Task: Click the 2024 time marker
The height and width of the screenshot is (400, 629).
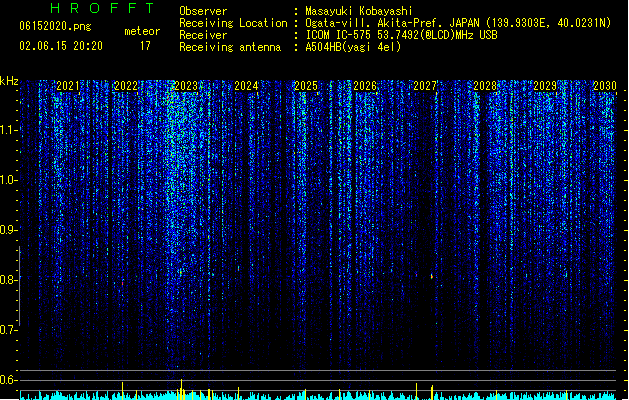Action: (246, 86)
